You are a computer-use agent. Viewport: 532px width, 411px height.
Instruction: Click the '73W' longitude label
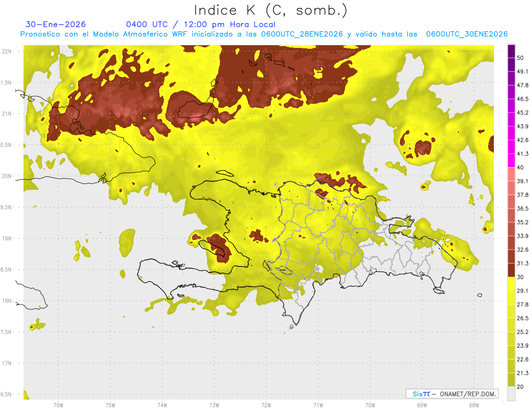pos(214,406)
